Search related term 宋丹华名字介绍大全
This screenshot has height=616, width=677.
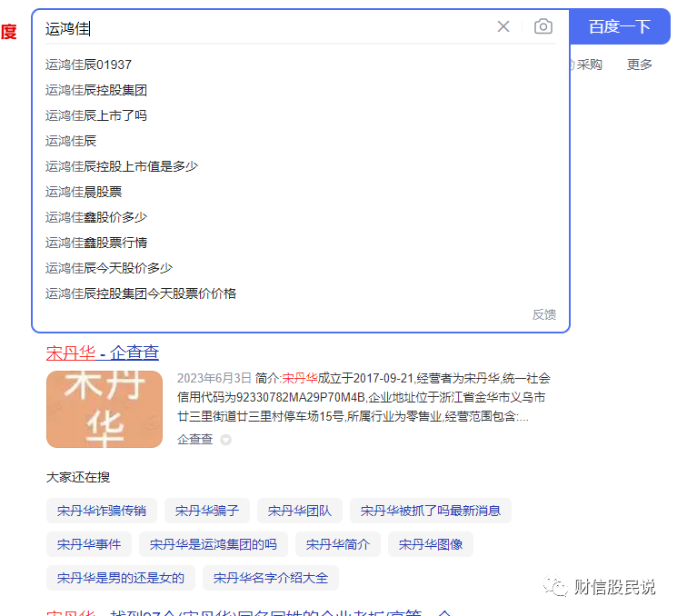pos(271,579)
